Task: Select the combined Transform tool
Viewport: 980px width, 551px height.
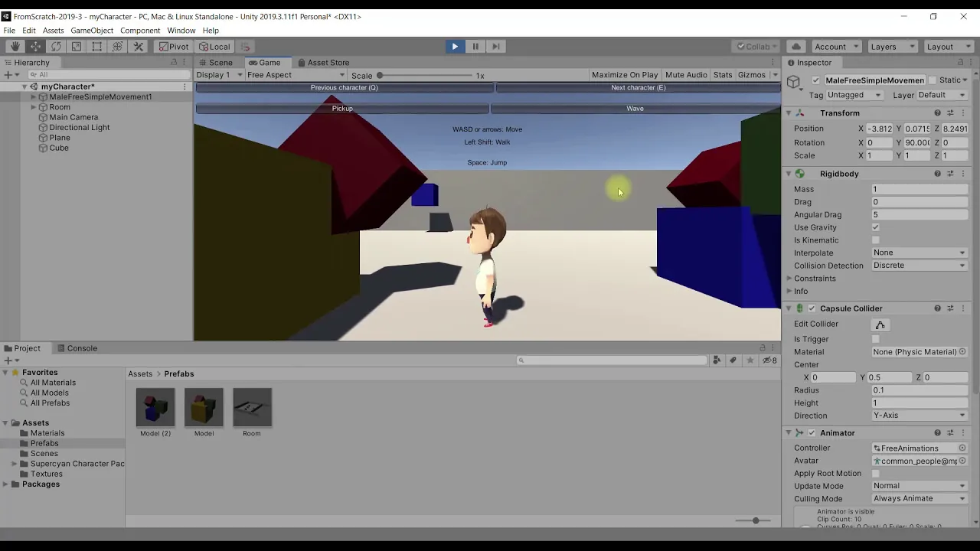Action: (118, 47)
